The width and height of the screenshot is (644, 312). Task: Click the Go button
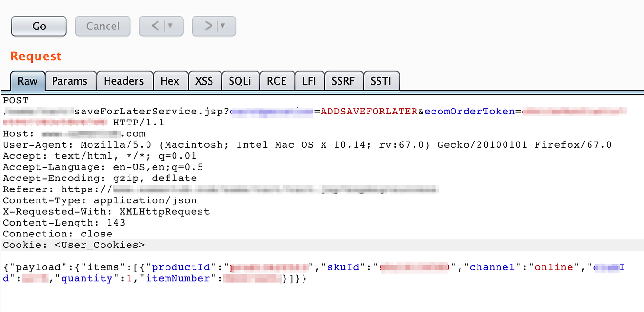pos(39,26)
